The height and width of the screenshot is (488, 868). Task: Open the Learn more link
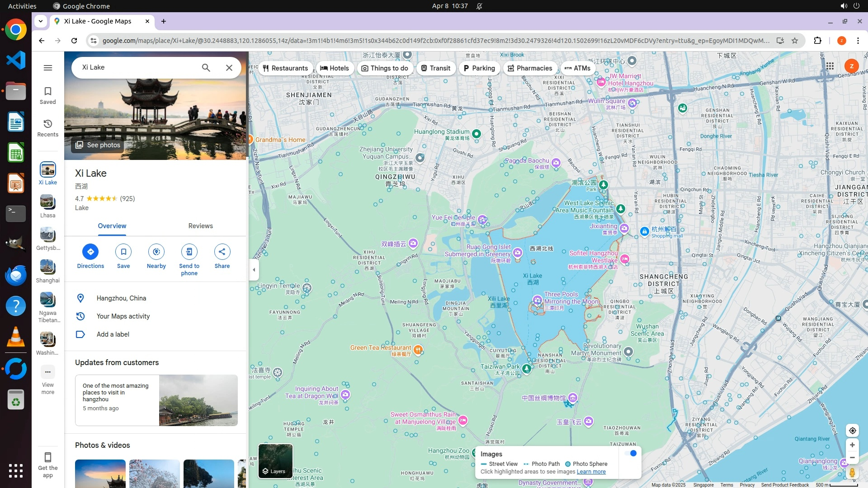(591, 472)
